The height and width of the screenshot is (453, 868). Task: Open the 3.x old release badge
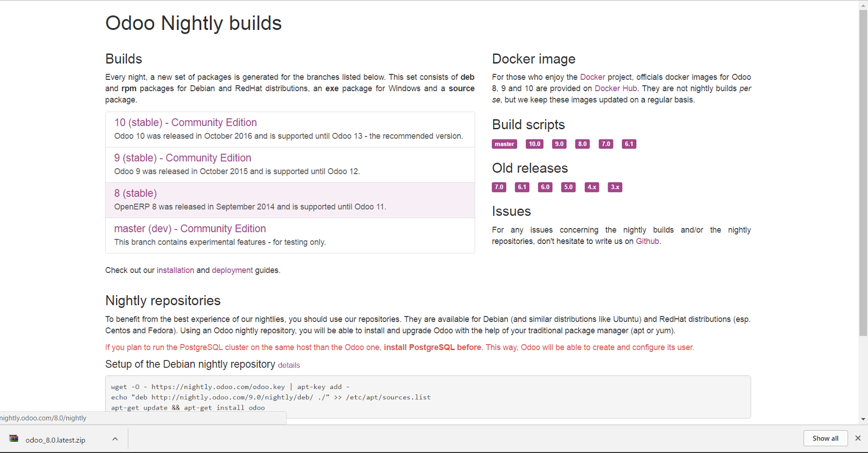point(615,187)
